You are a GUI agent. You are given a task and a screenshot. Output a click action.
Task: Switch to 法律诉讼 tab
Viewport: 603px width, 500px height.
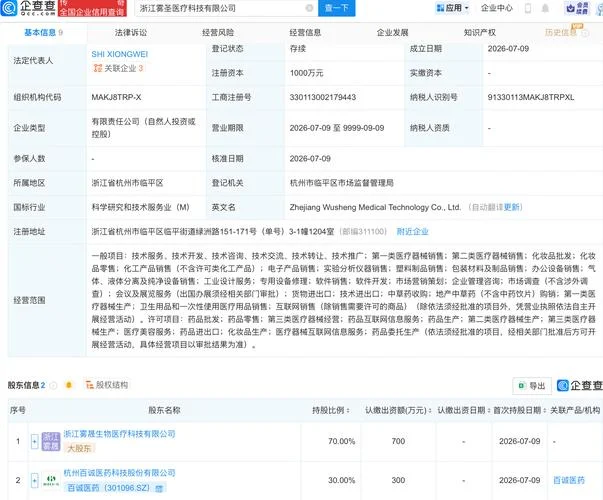[131, 33]
